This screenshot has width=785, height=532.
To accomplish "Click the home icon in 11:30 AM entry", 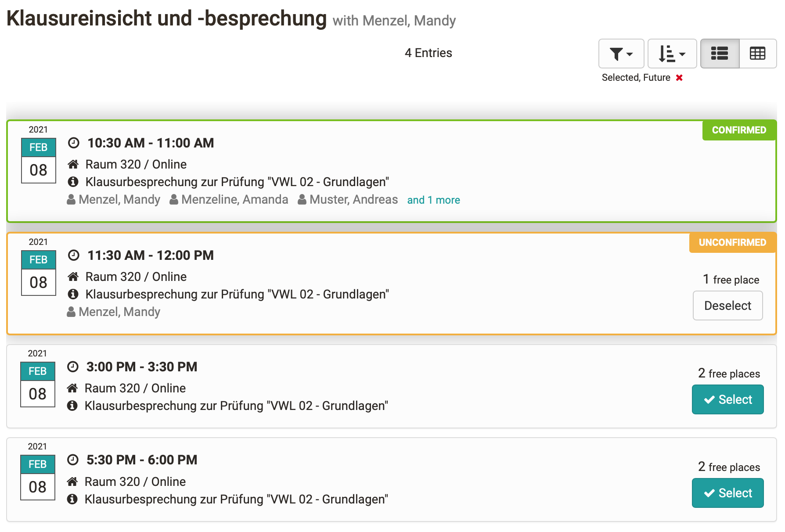I will pos(73,277).
